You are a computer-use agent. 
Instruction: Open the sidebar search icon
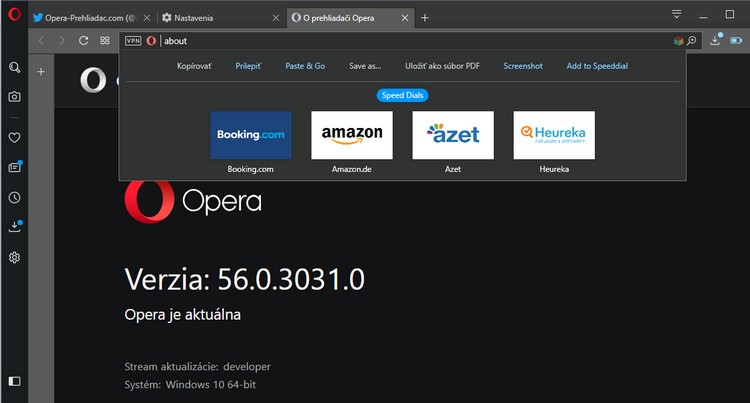(x=14, y=67)
